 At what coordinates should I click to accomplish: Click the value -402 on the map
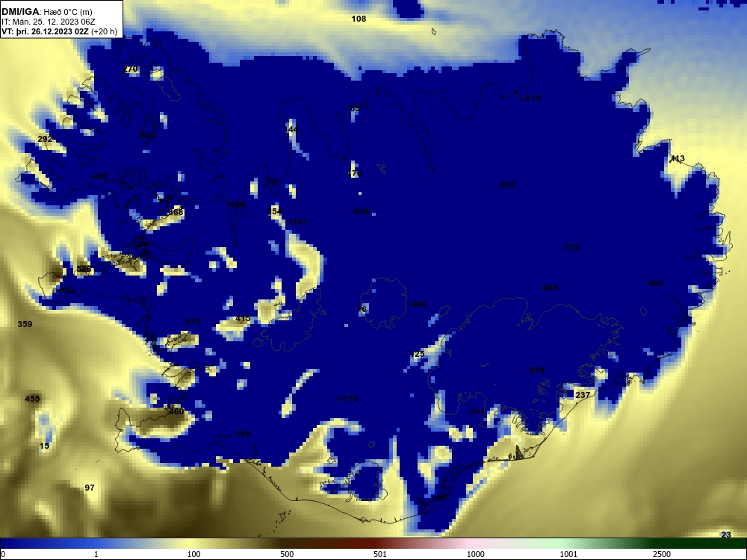coord(66,290)
